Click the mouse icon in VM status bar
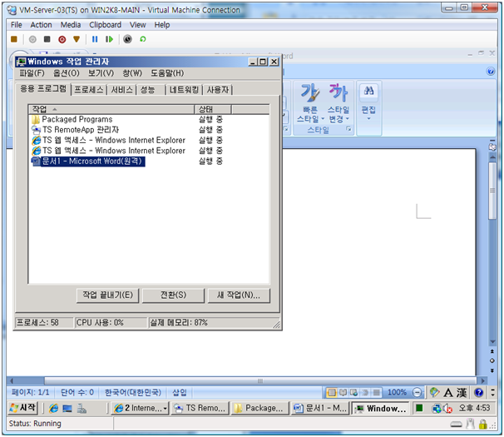Viewport: 504px width, 437px height. click(470, 425)
